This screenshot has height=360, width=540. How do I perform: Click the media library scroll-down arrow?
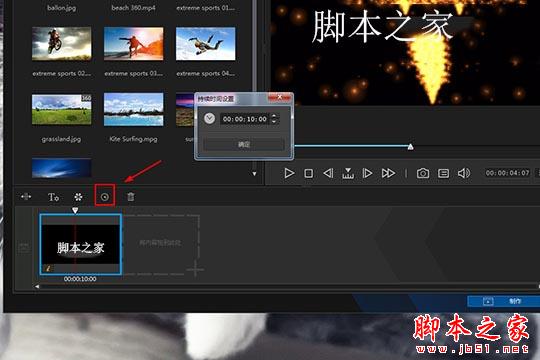pyautogui.click(x=255, y=174)
